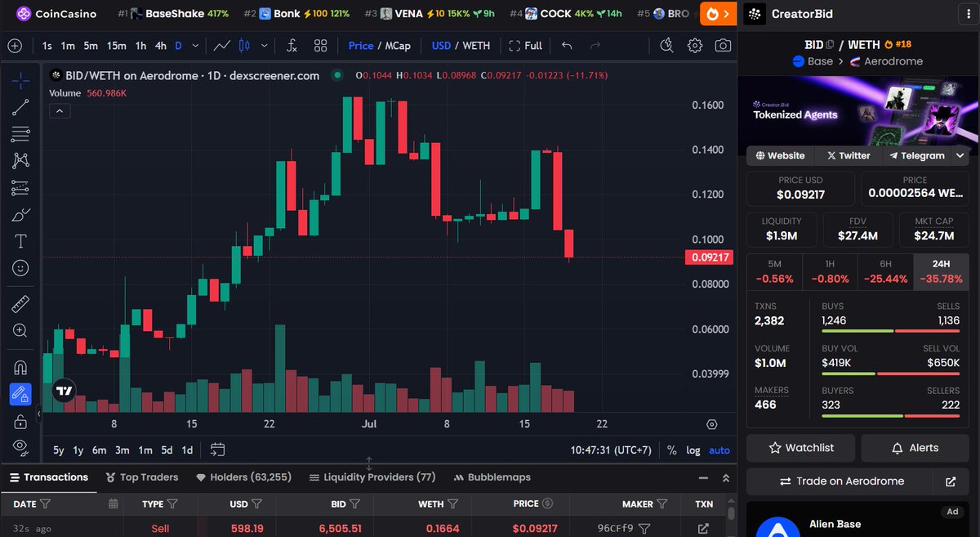This screenshot has width=980, height=537.
Task: Open quick search in chart toolbar
Action: pos(668,46)
